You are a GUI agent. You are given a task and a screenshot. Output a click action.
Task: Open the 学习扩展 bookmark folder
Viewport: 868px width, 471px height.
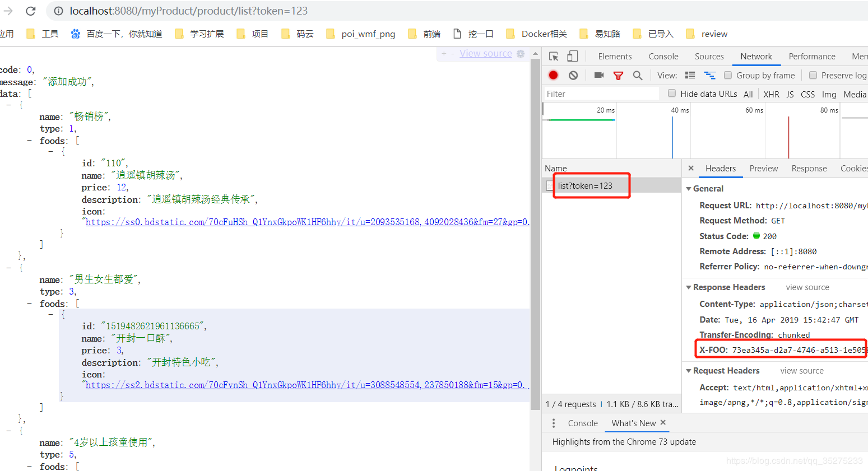[199, 34]
